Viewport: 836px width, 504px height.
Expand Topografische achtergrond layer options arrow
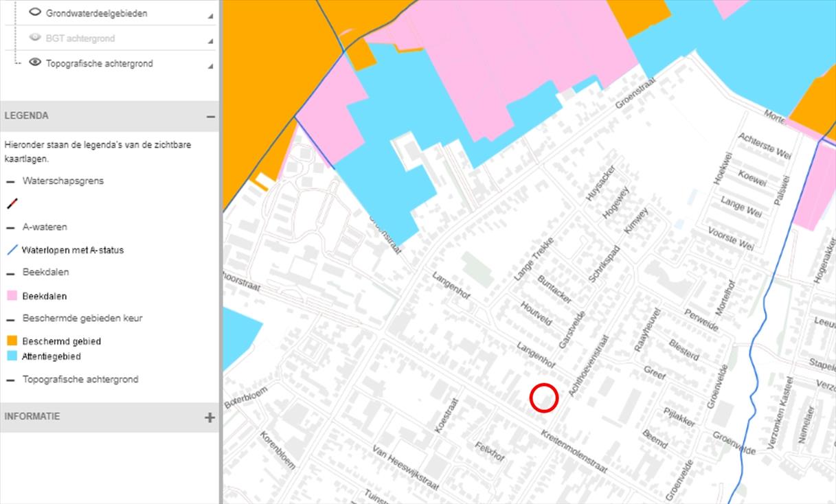click(x=210, y=65)
